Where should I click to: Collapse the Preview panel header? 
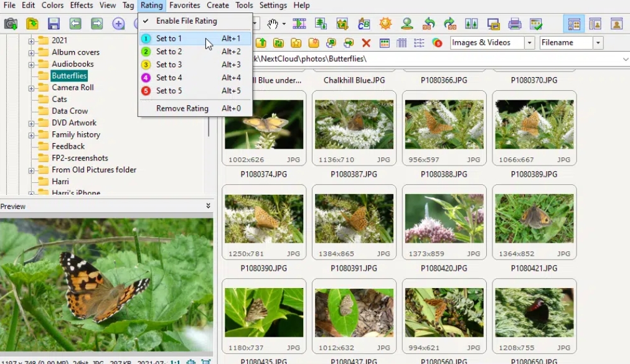[209, 206]
